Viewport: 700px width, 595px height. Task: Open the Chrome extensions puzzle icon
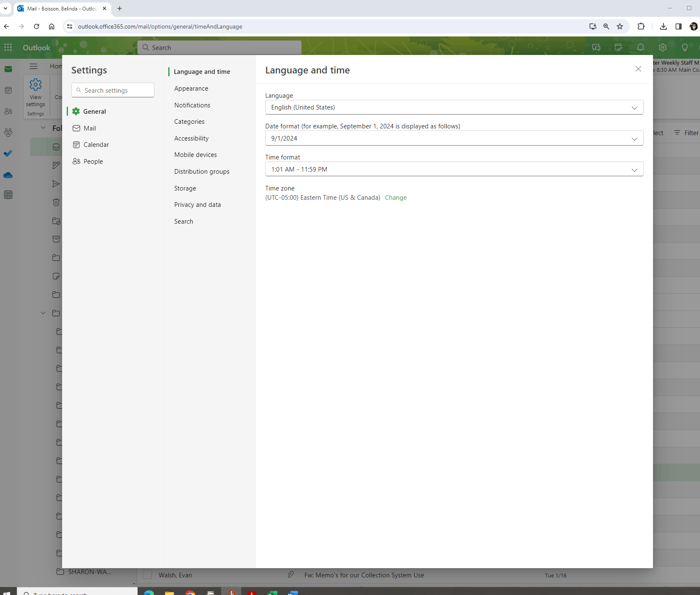(x=641, y=26)
